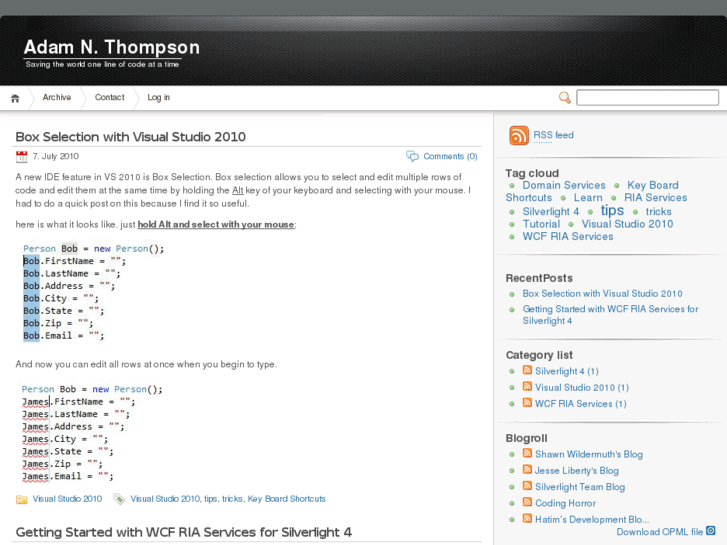Select the Silverlight 4 tag in tag cloud
The image size is (727, 545).
(x=551, y=212)
